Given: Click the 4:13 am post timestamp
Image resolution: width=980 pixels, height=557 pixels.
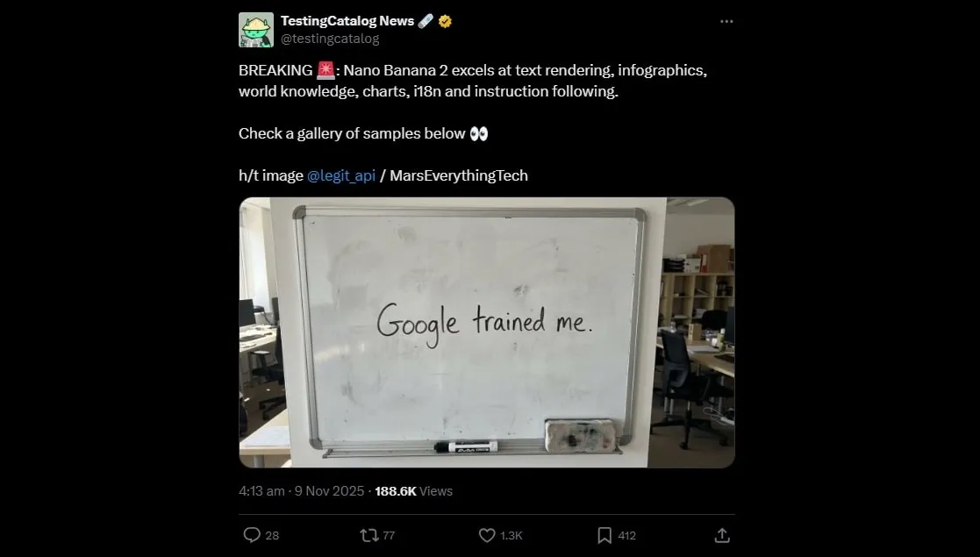Looking at the screenshot, I should coord(261,491).
